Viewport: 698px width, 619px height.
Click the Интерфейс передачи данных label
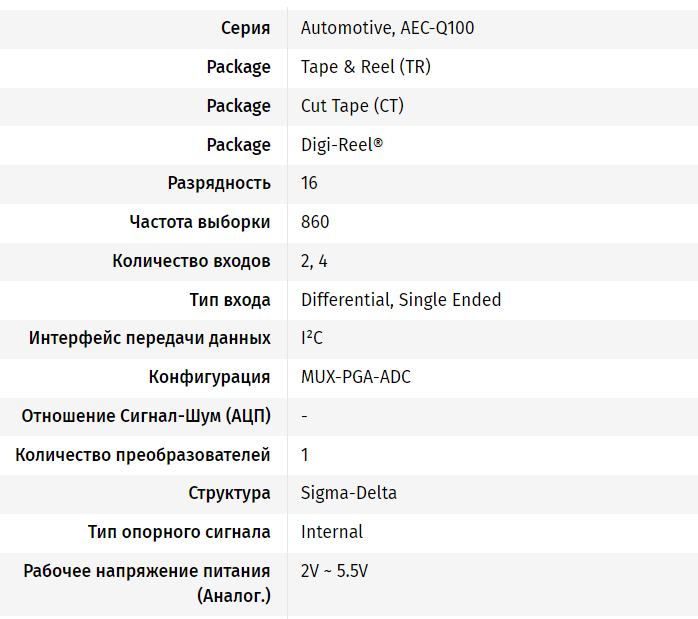(150, 338)
